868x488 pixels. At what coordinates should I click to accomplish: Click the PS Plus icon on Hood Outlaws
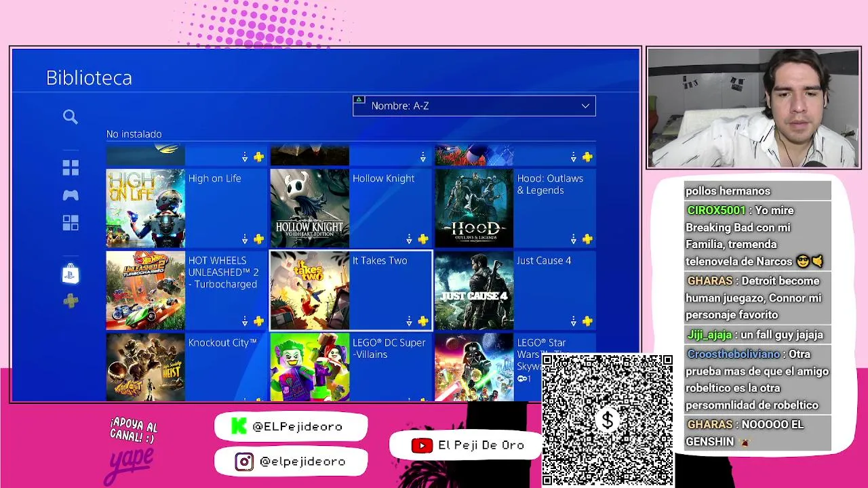[587, 239]
